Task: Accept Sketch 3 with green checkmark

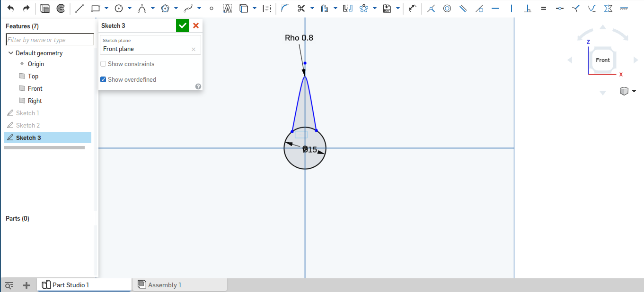Action: point(183,26)
